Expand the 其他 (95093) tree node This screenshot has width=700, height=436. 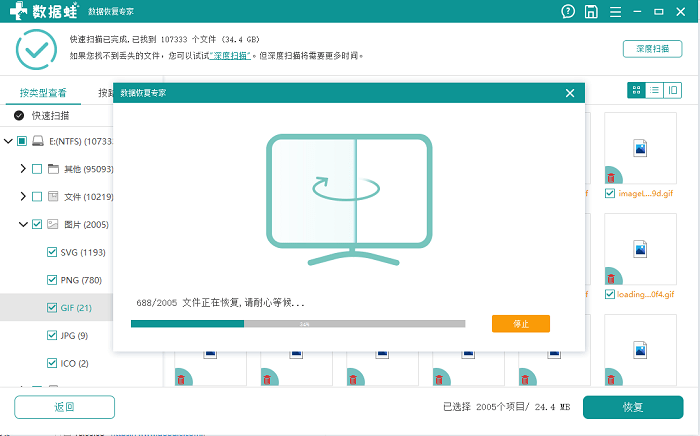coord(23,169)
